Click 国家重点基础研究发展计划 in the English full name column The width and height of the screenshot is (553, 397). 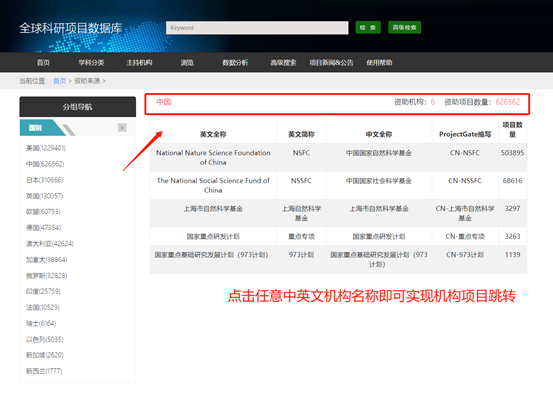pos(211,255)
